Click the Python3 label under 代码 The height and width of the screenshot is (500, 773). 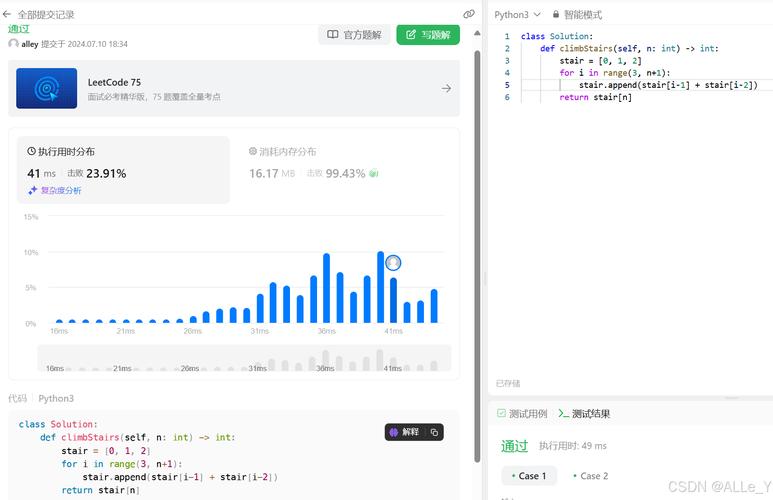[56, 398]
